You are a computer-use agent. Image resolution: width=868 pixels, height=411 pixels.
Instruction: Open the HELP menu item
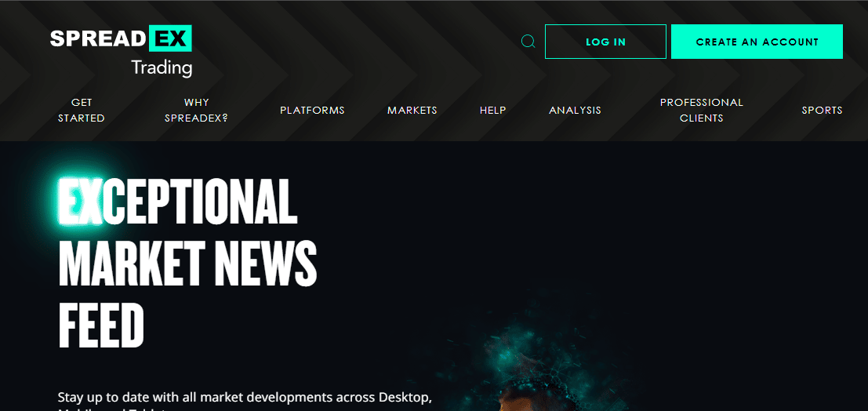click(x=492, y=111)
